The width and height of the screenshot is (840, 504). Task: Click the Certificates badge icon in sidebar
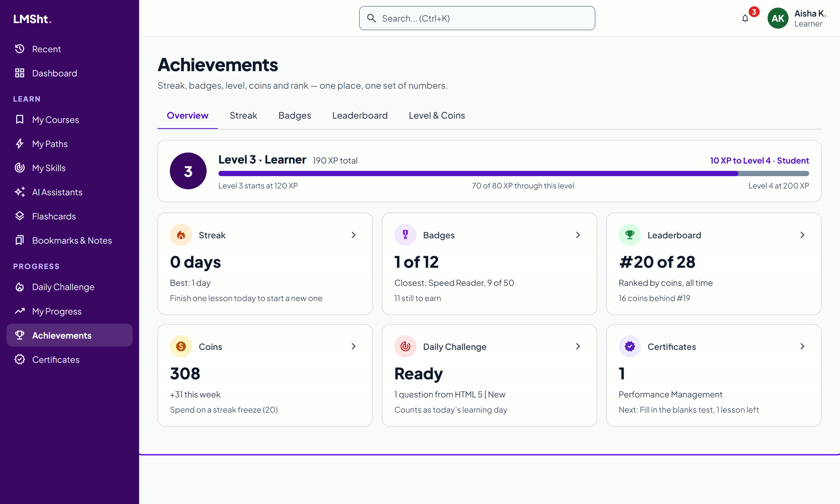click(x=20, y=359)
